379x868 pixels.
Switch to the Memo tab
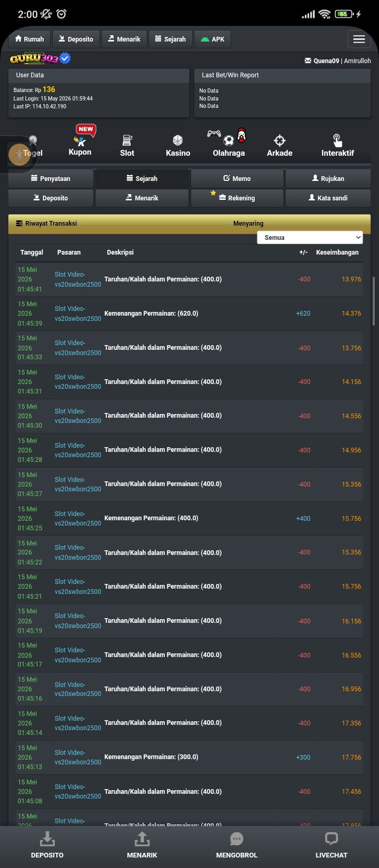pos(237,179)
